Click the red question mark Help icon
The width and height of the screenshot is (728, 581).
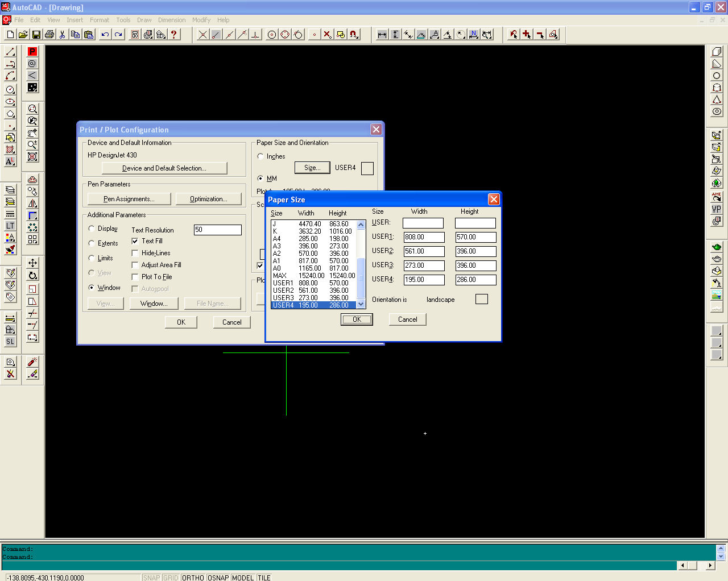pyautogui.click(x=174, y=35)
